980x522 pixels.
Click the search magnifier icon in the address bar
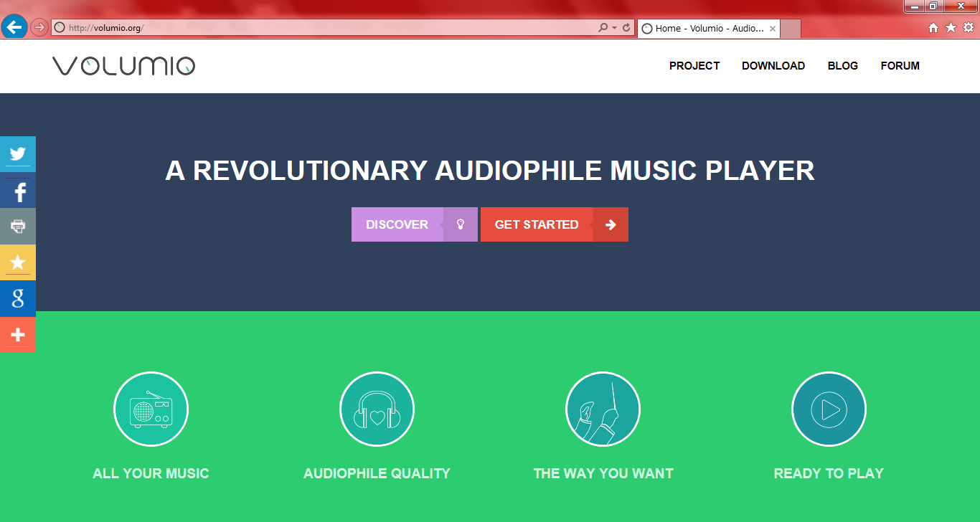603,28
